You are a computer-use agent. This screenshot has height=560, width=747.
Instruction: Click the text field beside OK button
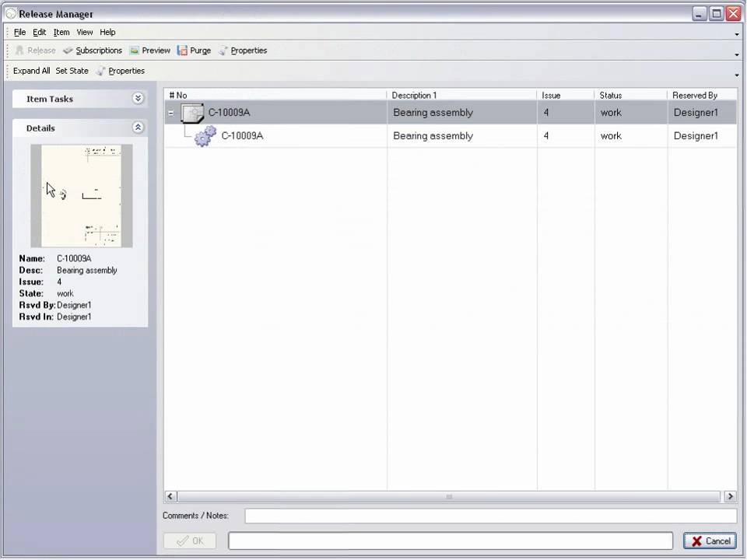click(451, 541)
